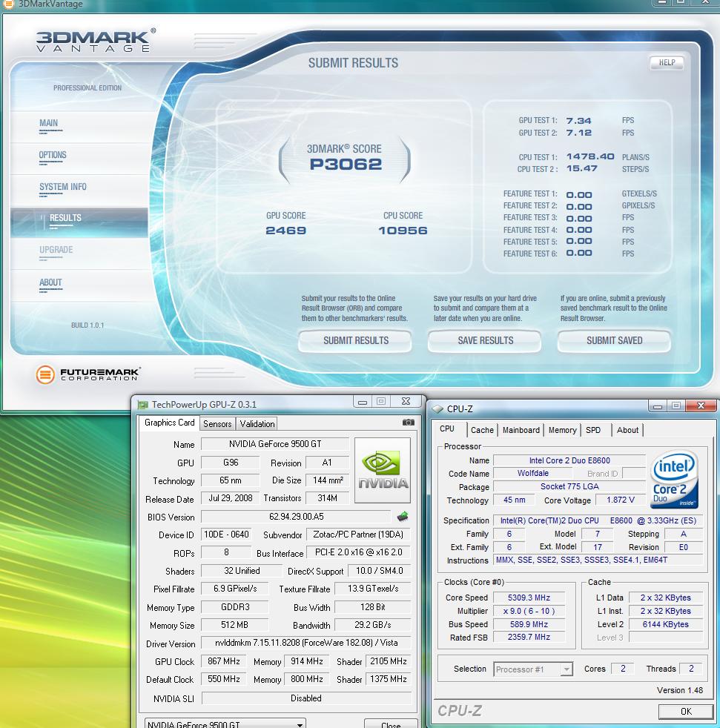Click the Specification field in CPU-Z
Viewport: 720px width, 728px height.
598,521
